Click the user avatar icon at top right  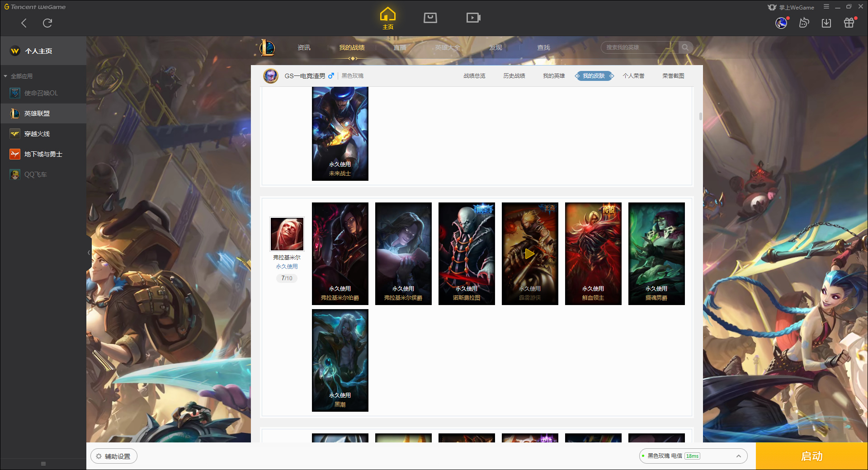781,23
